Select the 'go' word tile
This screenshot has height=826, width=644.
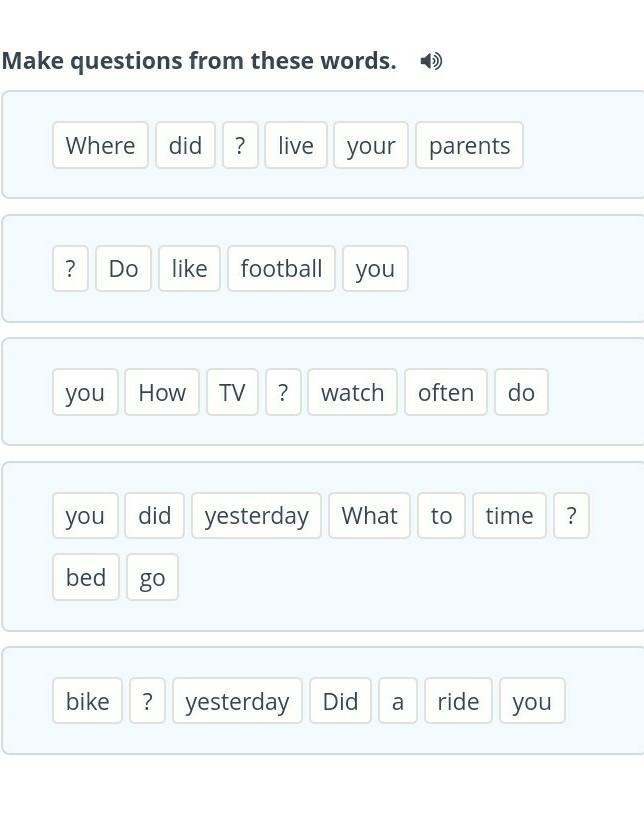coord(152,578)
